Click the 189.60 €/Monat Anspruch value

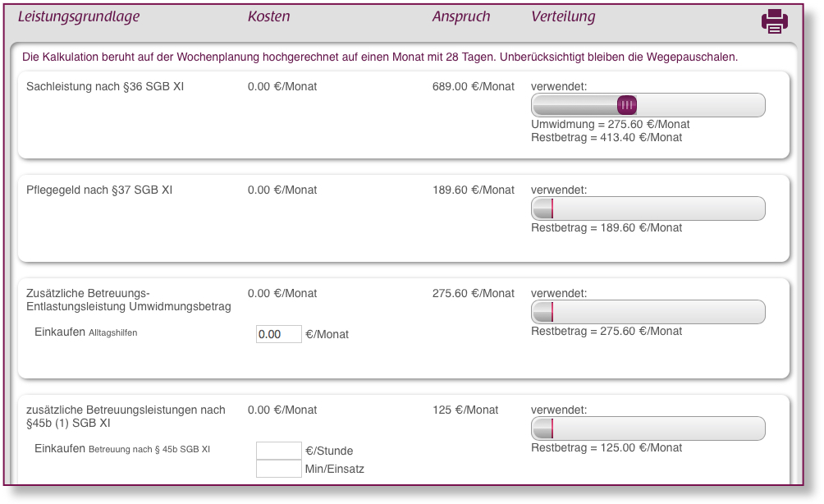click(x=474, y=190)
